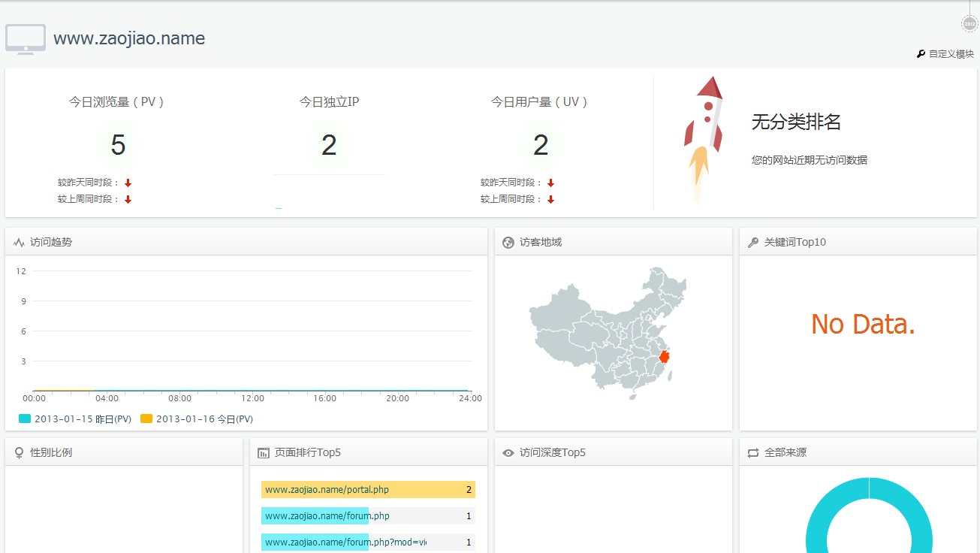Click the 今日用户量（UV）label
Screen dimensions: 980x553
(x=540, y=102)
